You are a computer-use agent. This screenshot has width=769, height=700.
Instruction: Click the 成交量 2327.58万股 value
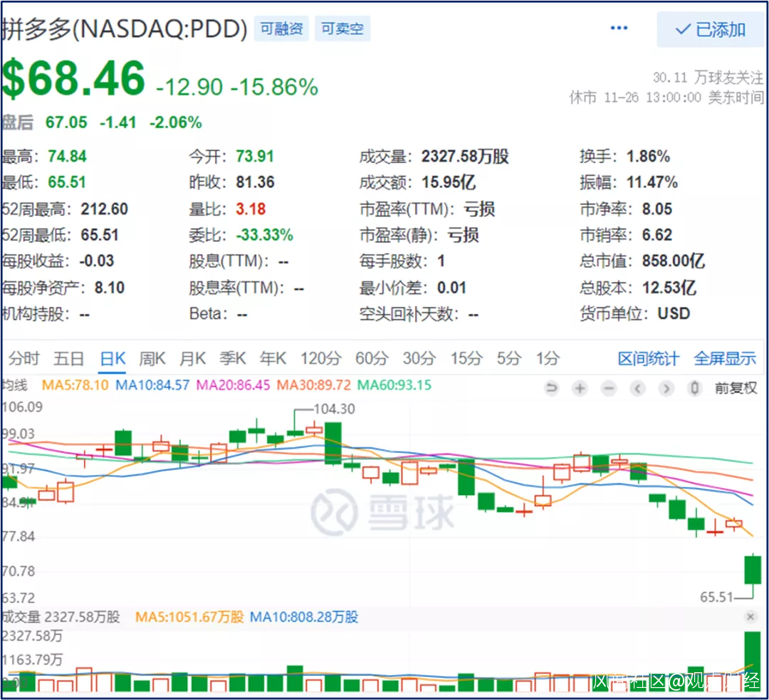click(x=465, y=157)
